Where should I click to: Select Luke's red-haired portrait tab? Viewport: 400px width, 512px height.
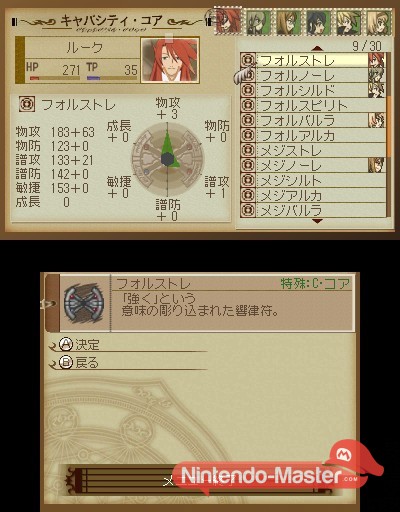pos(228,21)
